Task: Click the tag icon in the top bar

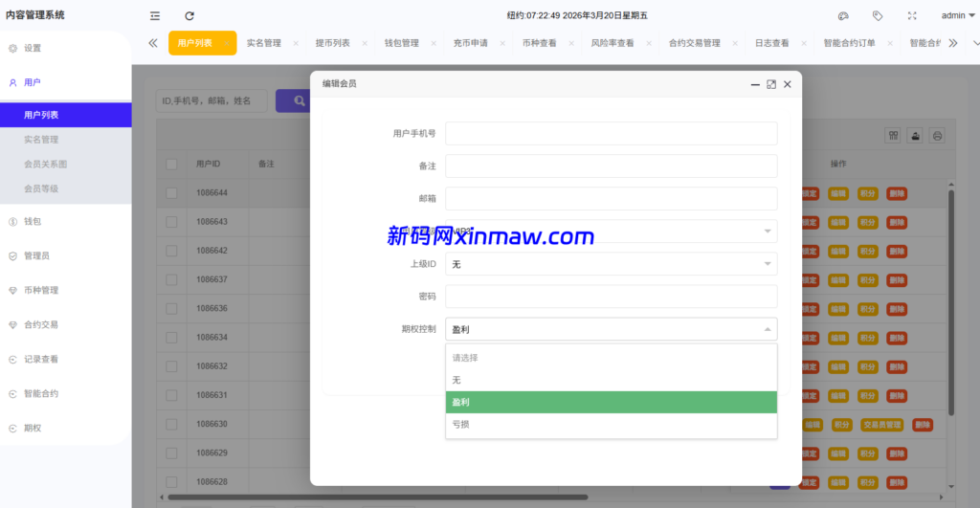Action: 878,15
